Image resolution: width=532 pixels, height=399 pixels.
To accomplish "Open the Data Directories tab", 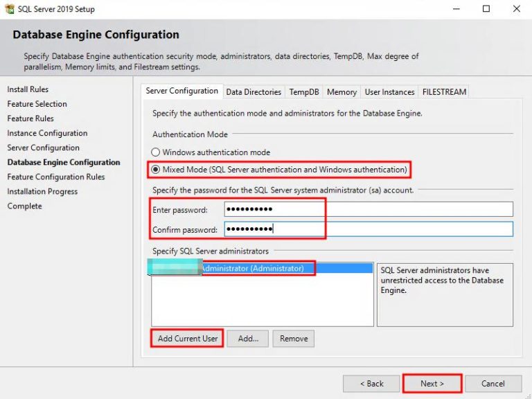I will (254, 92).
